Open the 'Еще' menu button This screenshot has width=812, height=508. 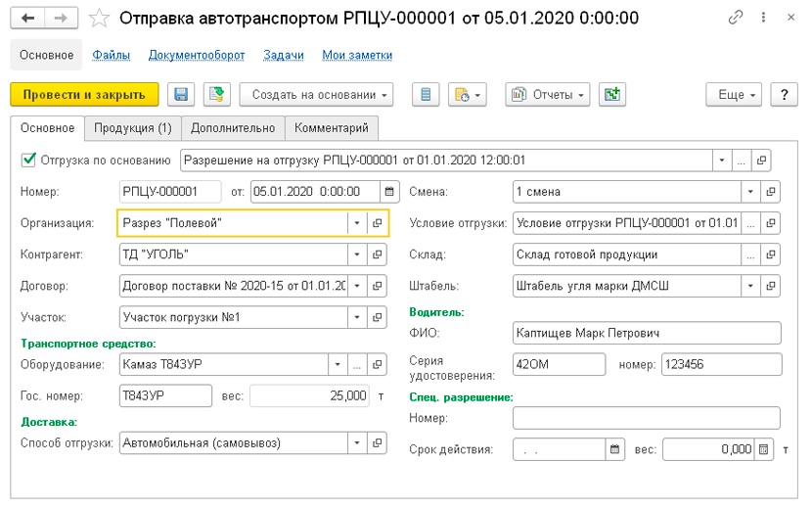point(737,95)
